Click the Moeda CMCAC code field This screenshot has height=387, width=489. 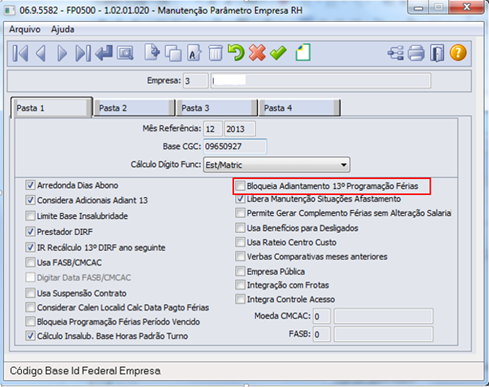coord(322,316)
